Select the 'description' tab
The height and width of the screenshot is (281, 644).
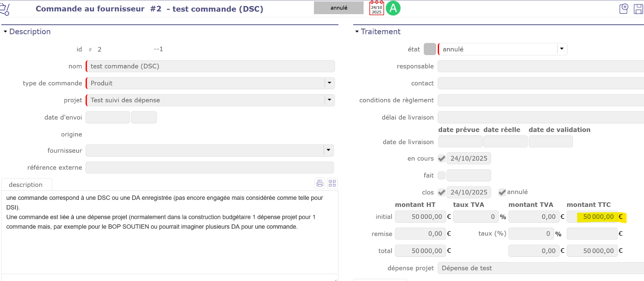point(26,185)
